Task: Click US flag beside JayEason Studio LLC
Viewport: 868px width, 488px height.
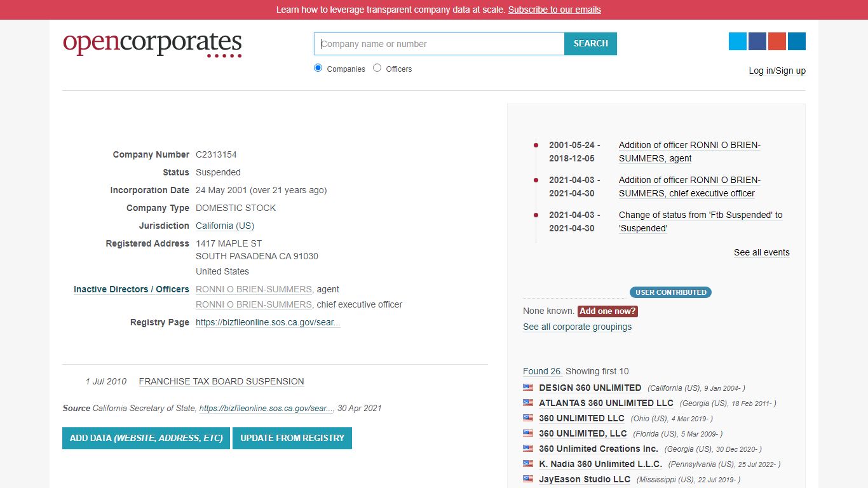Action: [x=528, y=478]
